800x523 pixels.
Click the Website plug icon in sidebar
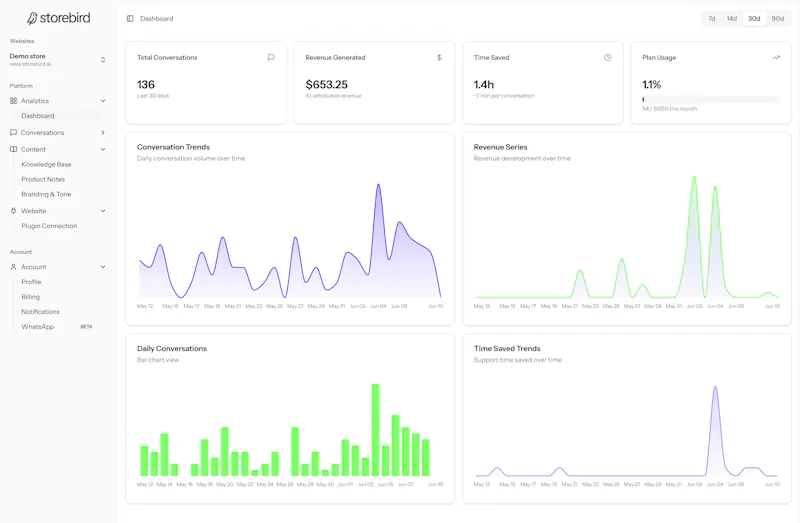click(13, 211)
